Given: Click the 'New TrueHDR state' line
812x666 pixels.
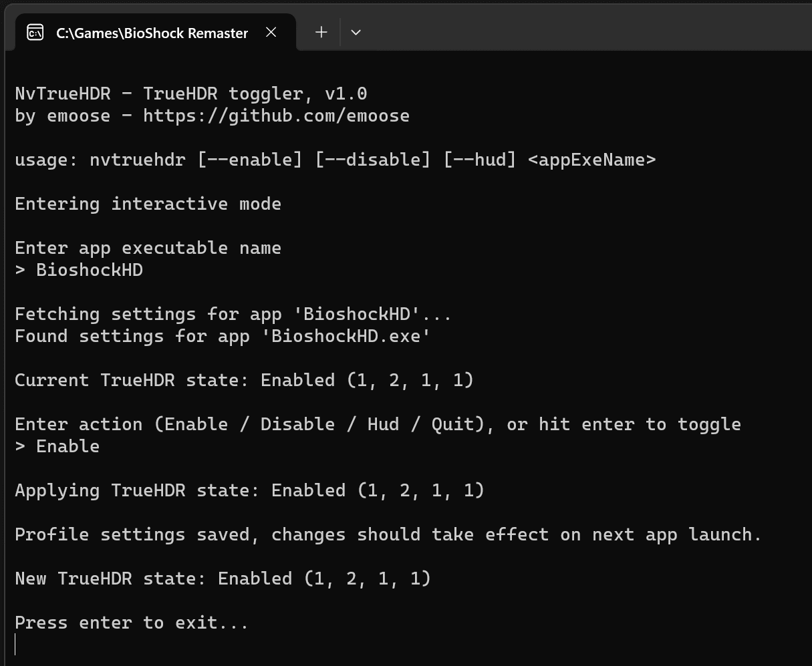Looking at the screenshot, I should pos(223,578).
